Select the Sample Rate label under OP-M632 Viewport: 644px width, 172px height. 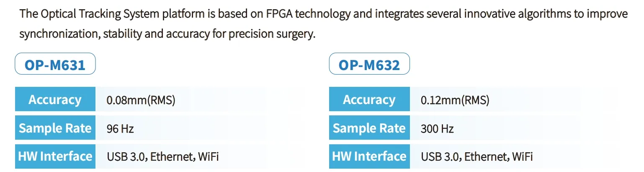369,128
